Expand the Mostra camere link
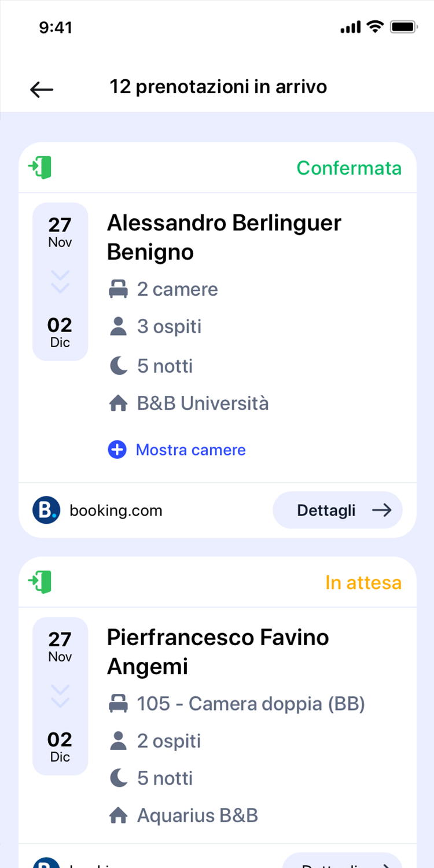The width and height of the screenshot is (434, 868). 190,450
